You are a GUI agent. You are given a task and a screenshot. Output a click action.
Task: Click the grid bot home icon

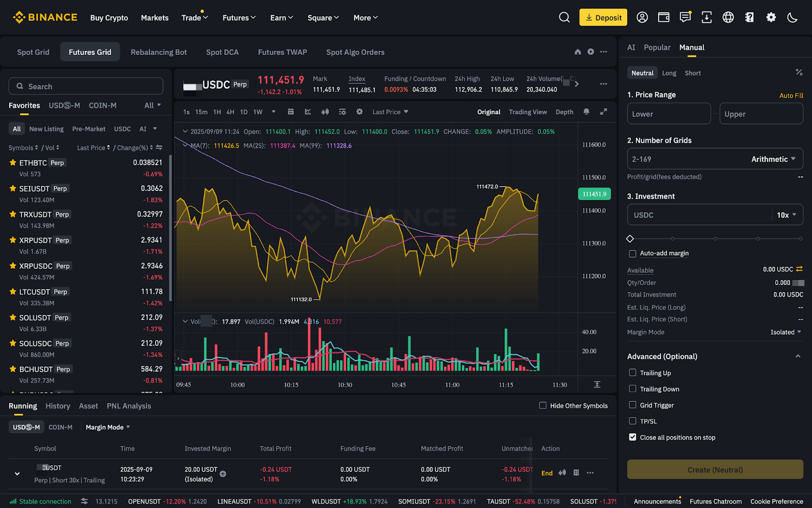click(577, 51)
